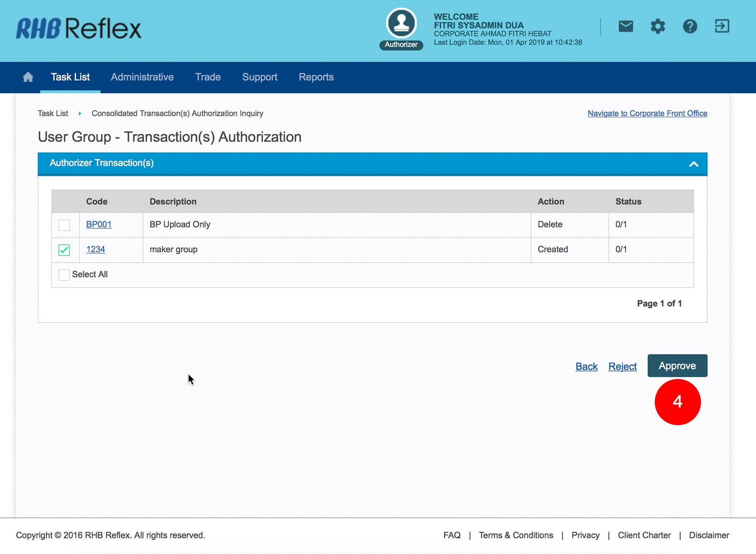
Task: Open the Trade menu
Action: pyautogui.click(x=208, y=77)
